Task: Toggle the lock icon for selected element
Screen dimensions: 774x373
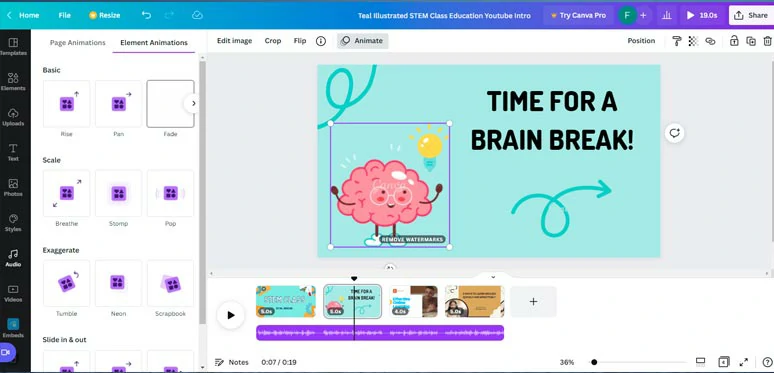Action: 734,41
